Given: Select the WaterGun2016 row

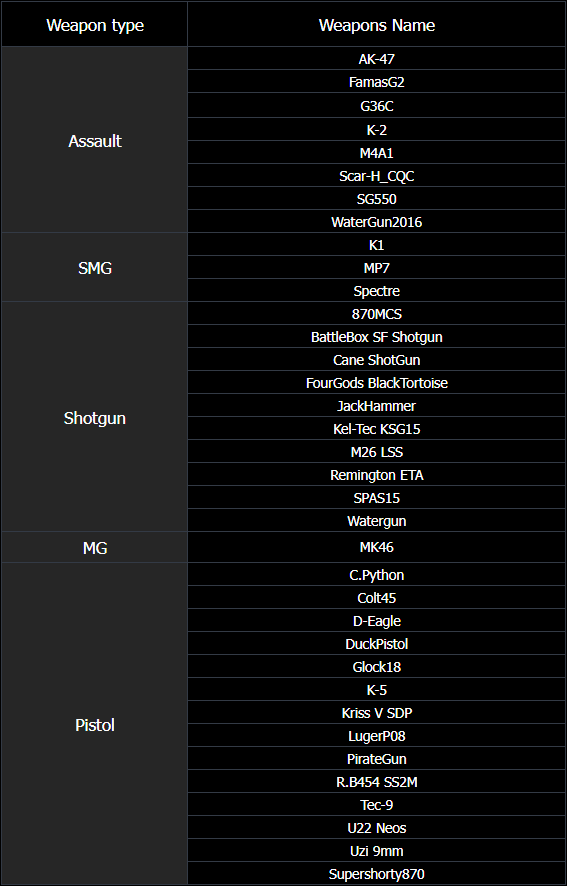Looking at the screenshot, I should [376, 222].
